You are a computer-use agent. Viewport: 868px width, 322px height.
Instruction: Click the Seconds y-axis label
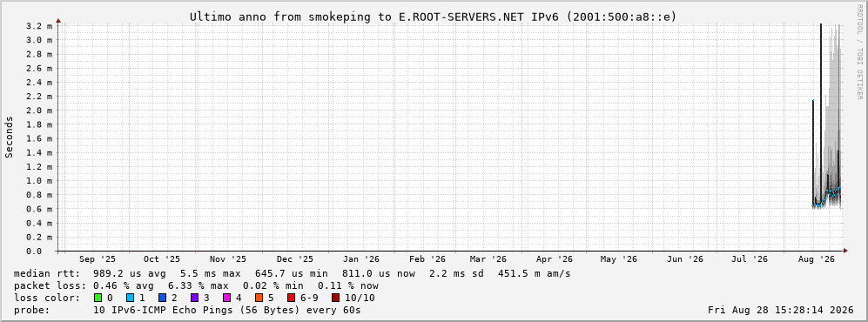(x=10, y=137)
